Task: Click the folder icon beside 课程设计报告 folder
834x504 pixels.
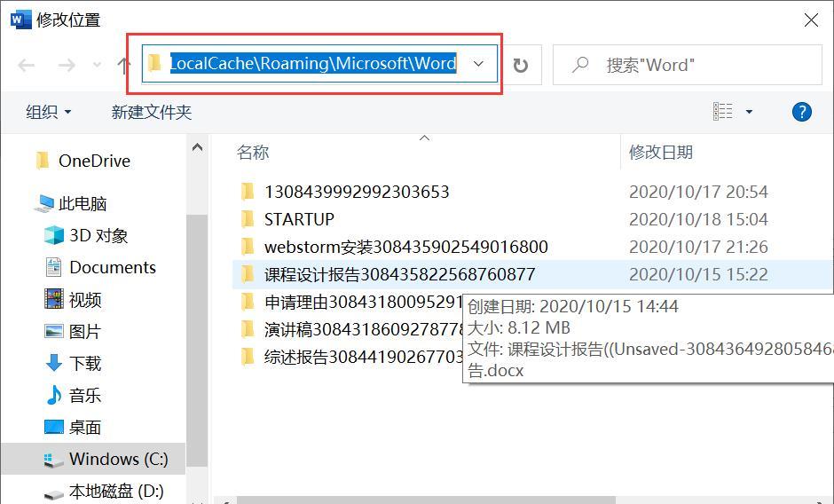Action: pos(248,274)
